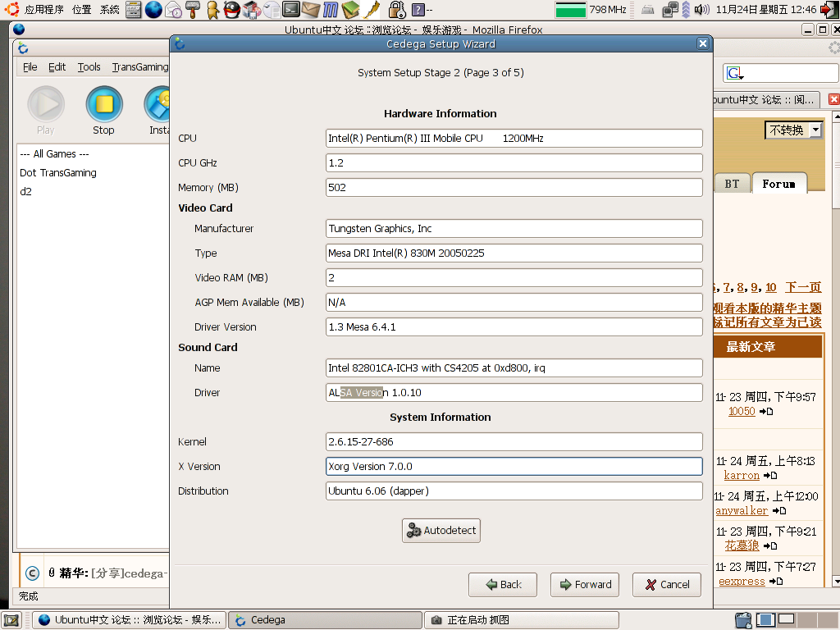The width and height of the screenshot is (840, 630).
Task: Click the sound card Name field
Action: tap(514, 368)
